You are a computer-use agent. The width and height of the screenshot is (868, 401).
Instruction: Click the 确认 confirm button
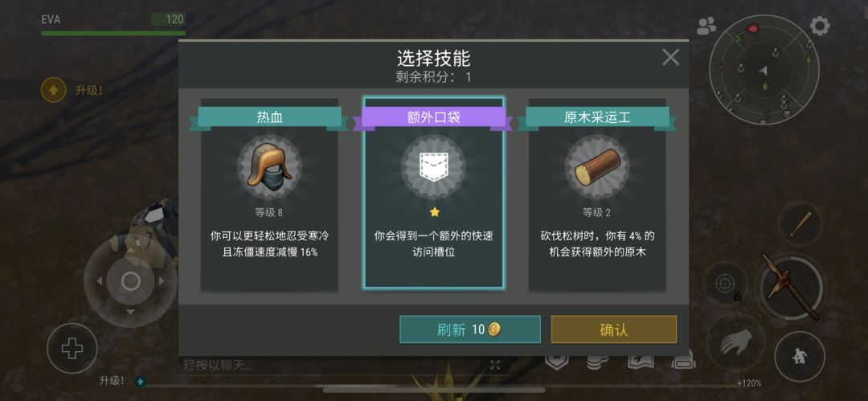point(614,329)
